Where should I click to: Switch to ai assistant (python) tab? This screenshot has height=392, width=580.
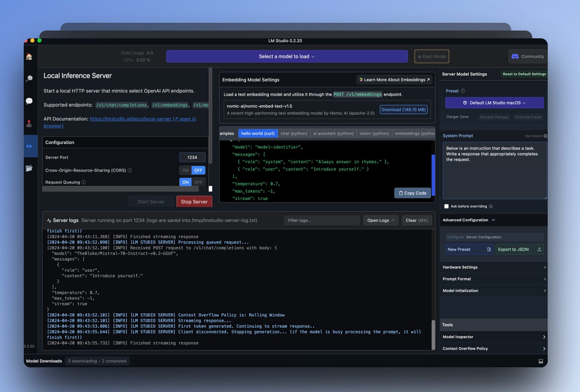point(333,133)
